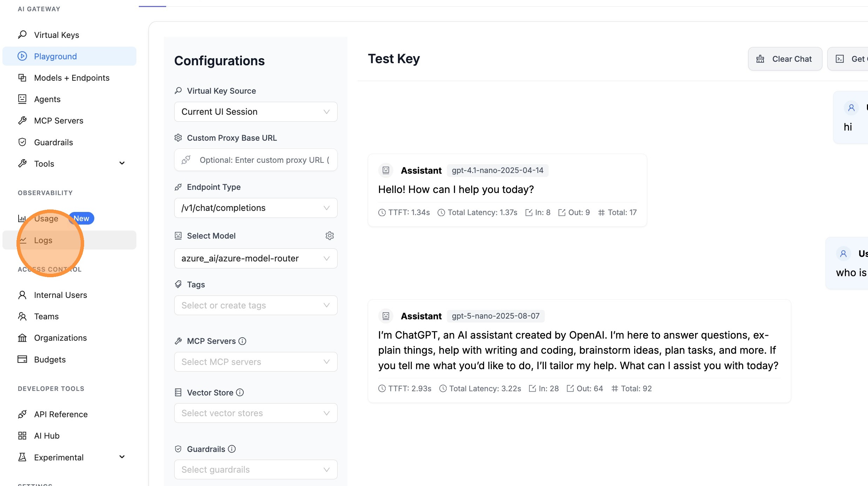Click the Select Model settings gear icon

tap(330, 235)
